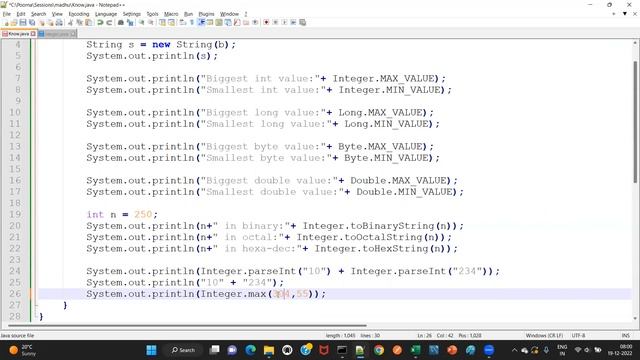Toggle file monitoring (tail) icon
The width and height of the screenshot is (640, 360).
(255, 22)
